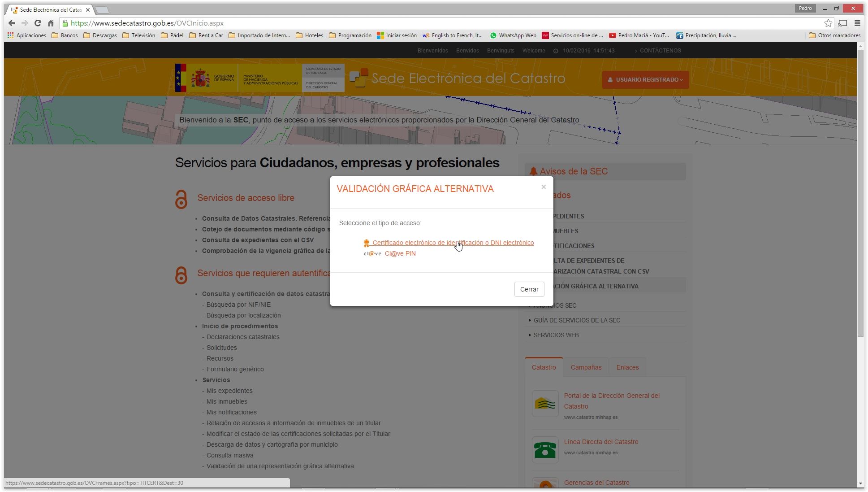Open the Línea Directa del Catastro link
This screenshot has width=868, height=492.
tap(601, 442)
